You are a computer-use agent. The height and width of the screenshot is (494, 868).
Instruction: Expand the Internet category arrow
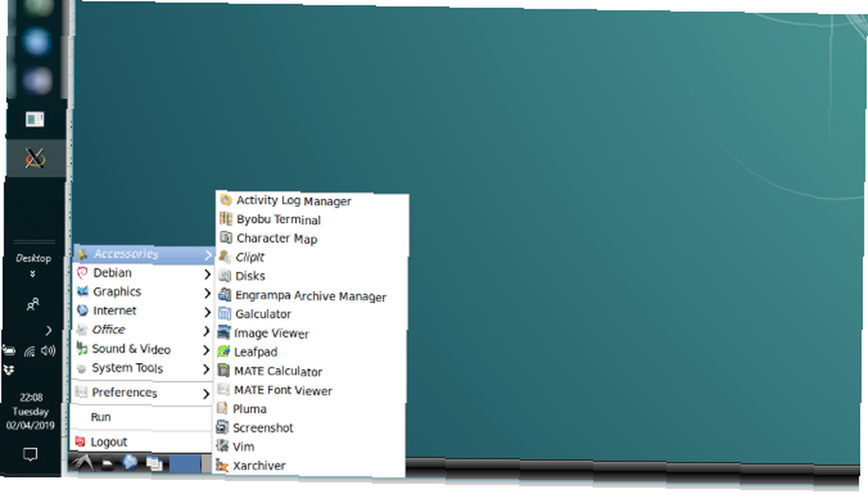click(207, 313)
